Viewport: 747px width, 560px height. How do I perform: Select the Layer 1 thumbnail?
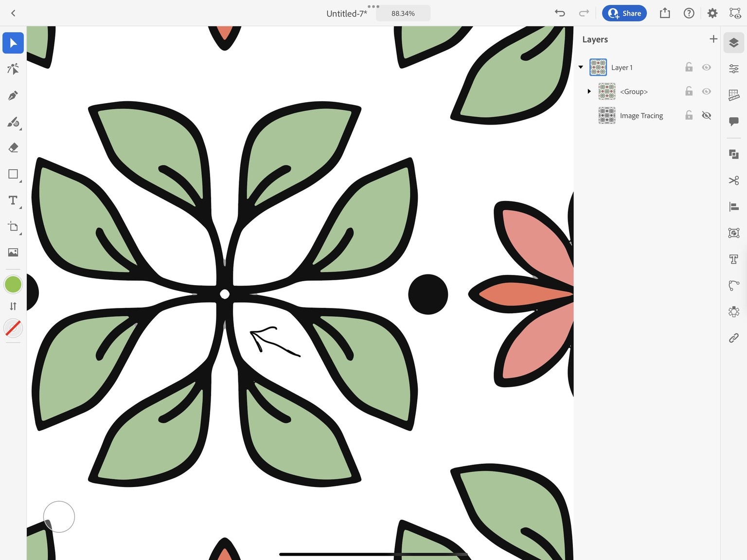tap(598, 67)
